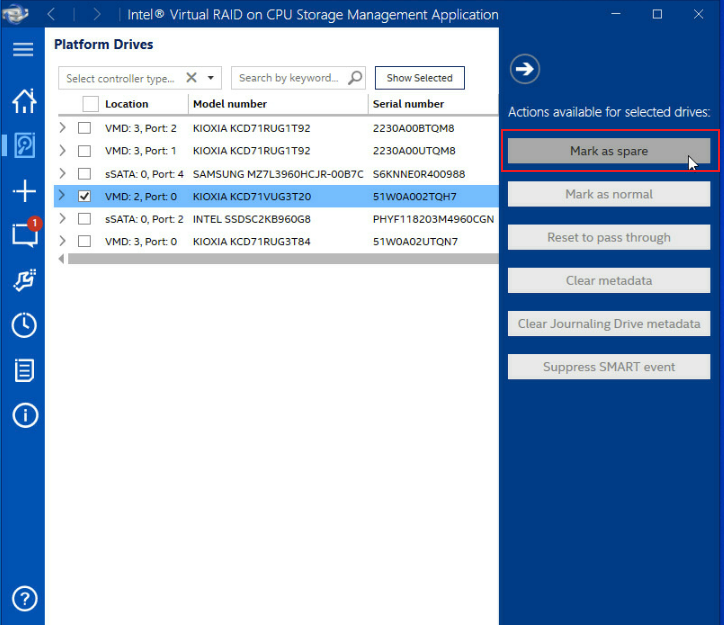Click the plus Create Volume icon
This screenshot has height=625, width=724.
[x=24, y=191]
